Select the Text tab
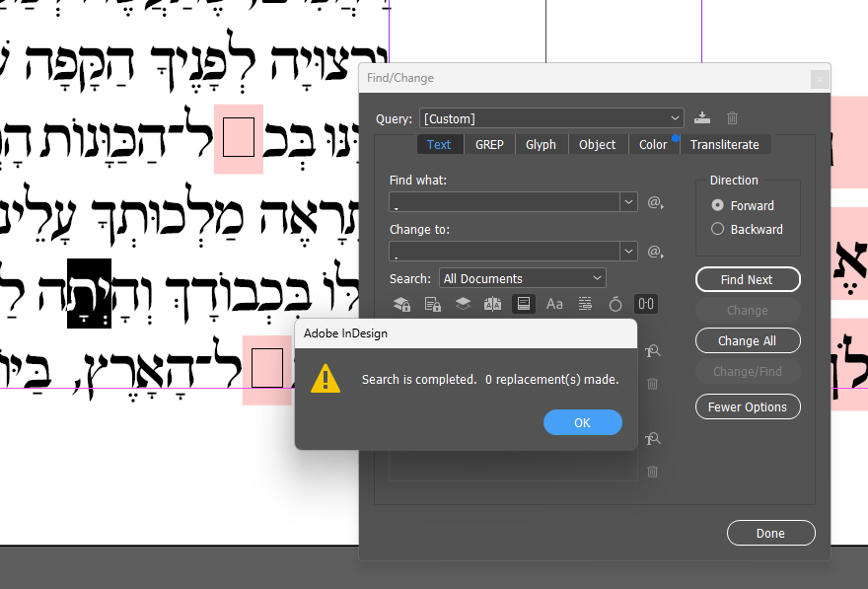 click(439, 144)
